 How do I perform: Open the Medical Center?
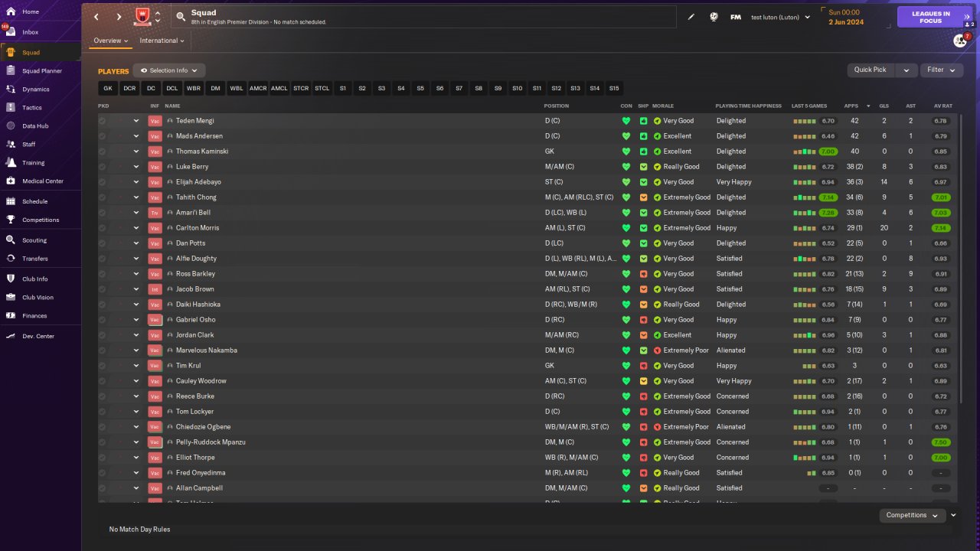pyautogui.click(x=41, y=181)
